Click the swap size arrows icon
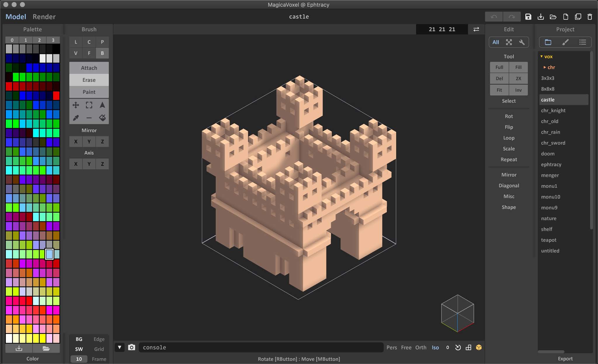The width and height of the screenshot is (598, 364). click(x=476, y=29)
